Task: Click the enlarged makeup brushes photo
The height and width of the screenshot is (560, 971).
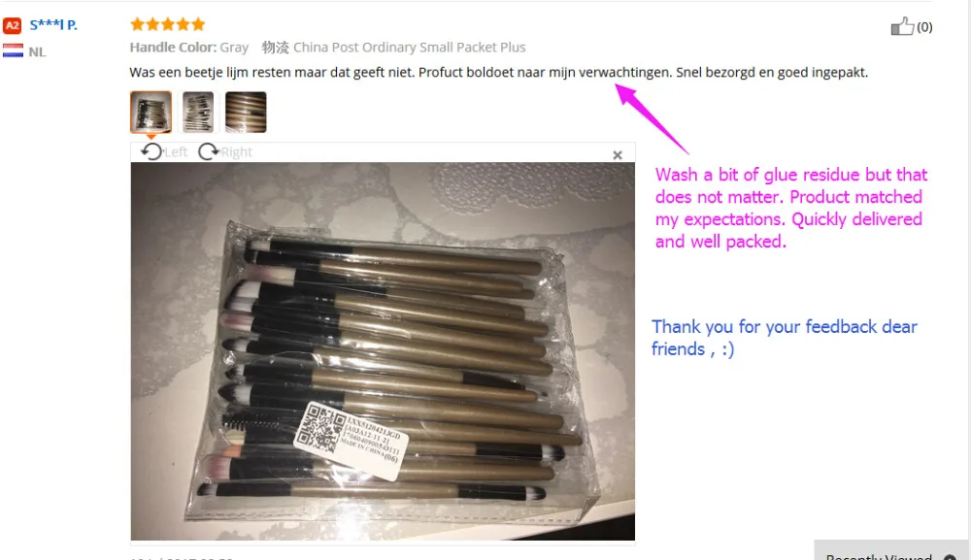Action: click(383, 351)
